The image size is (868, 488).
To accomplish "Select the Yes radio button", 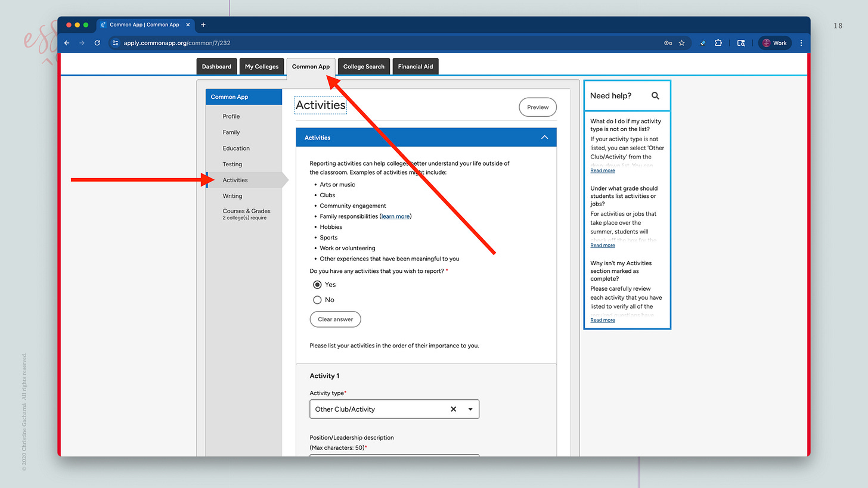I will (317, 285).
